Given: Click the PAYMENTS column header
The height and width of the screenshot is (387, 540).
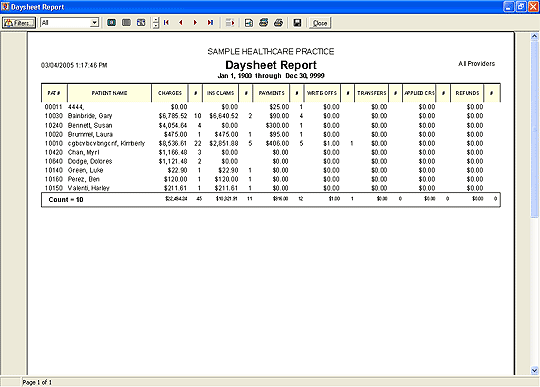Looking at the screenshot, I should (x=272, y=93).
